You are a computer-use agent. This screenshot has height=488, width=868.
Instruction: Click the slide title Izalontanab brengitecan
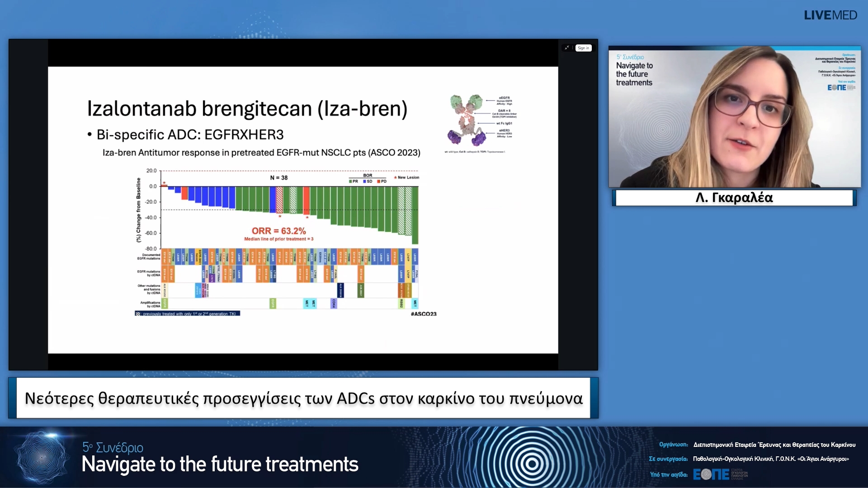pos(247,109)
